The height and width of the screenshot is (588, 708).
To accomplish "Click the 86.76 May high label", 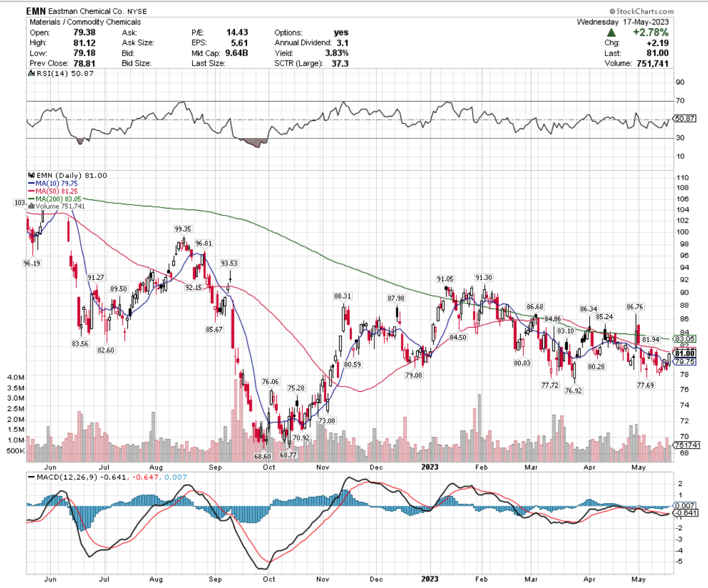I will point(635,307).
